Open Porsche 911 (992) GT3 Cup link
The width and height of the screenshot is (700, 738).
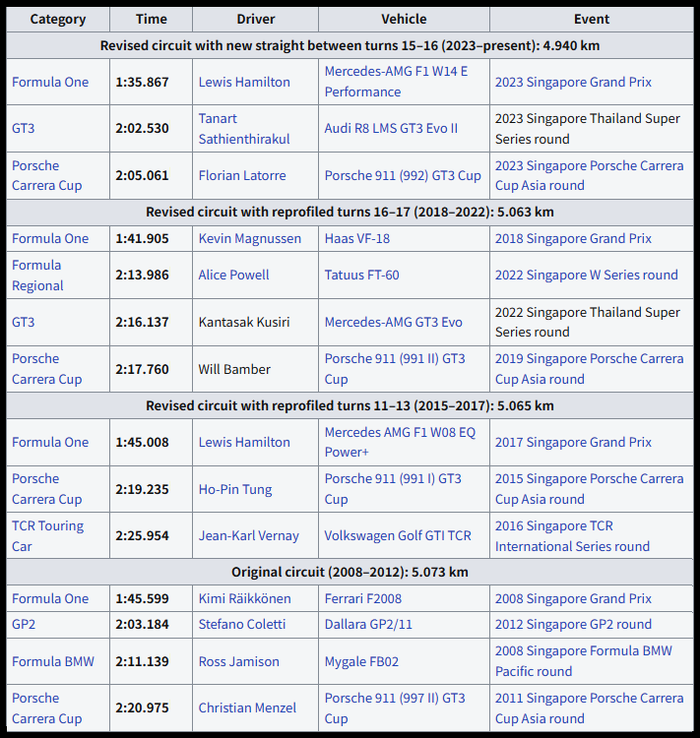403,175
